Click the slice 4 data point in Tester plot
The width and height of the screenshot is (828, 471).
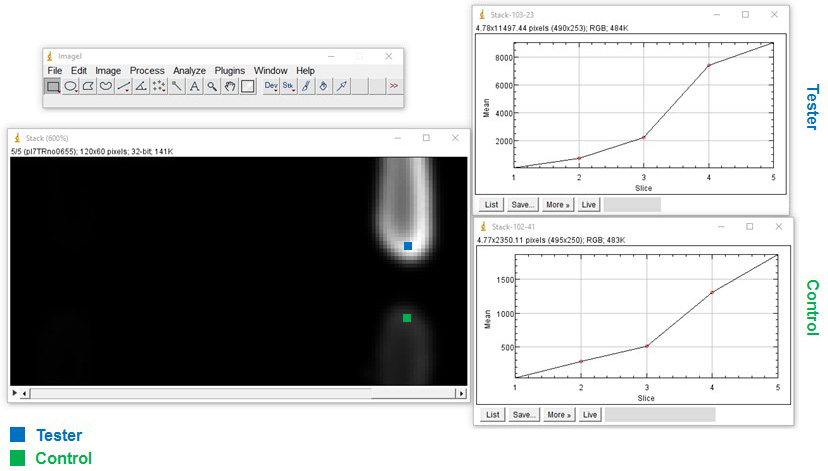pos(709,65)
